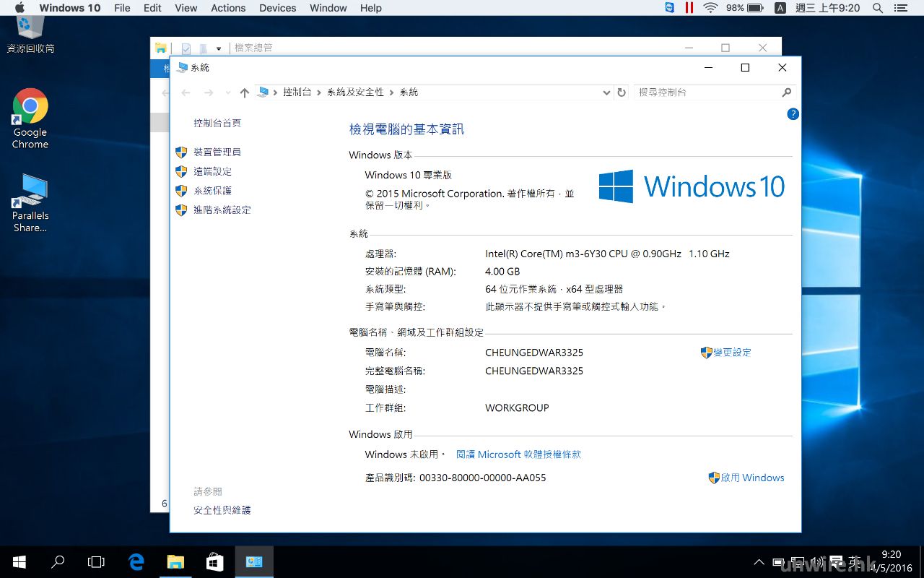Open 裝置管理員 Device Manager link
This screenshot has width=924, height=578.
point(217,152)
